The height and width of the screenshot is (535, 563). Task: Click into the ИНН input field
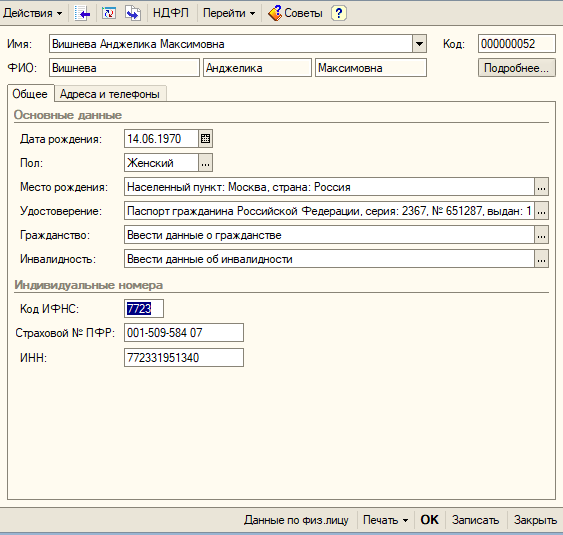[x=184, y=358]
